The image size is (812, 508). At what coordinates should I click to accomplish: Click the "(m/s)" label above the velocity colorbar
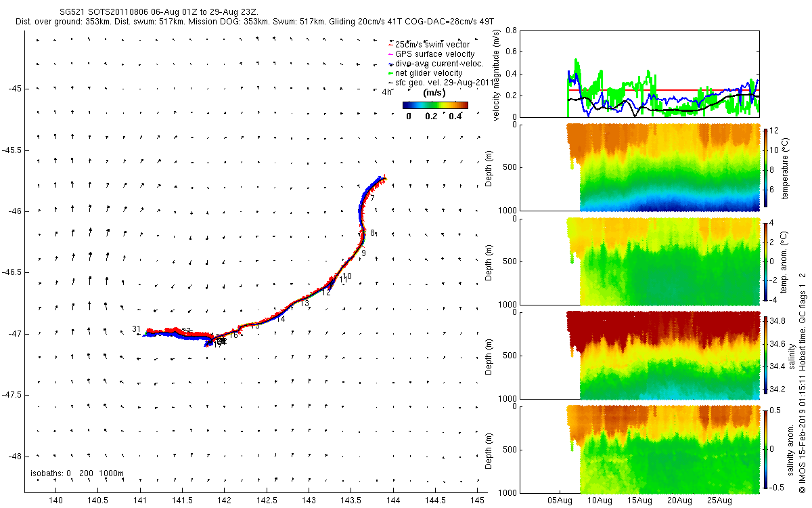pyautogui.click(x=434, y=92)
